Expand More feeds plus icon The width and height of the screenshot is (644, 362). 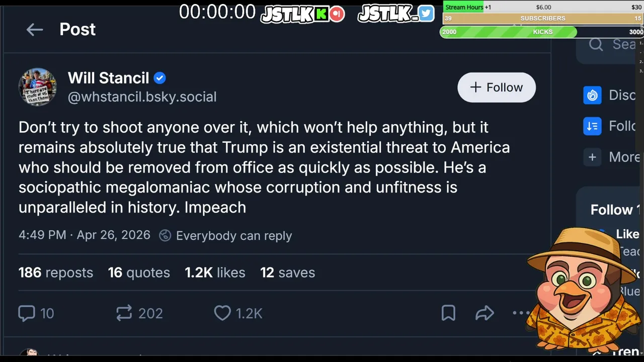coord(592,157)
